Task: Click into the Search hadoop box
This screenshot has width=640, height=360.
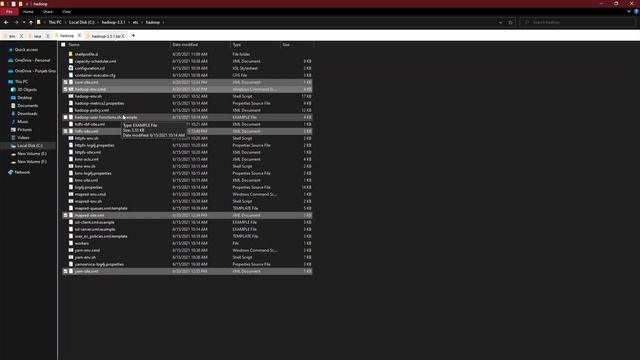Action: (577, 22)
